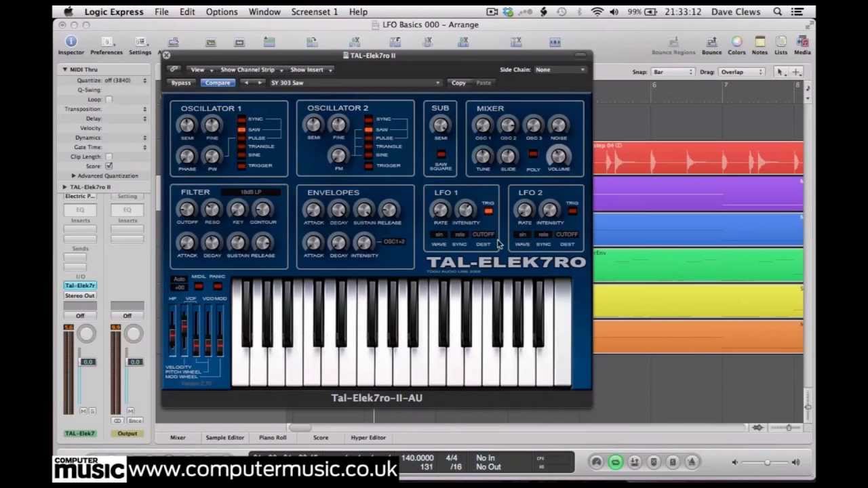Open Side Chain None dropdown
The image size is (868, 488).
pos(560,69)
